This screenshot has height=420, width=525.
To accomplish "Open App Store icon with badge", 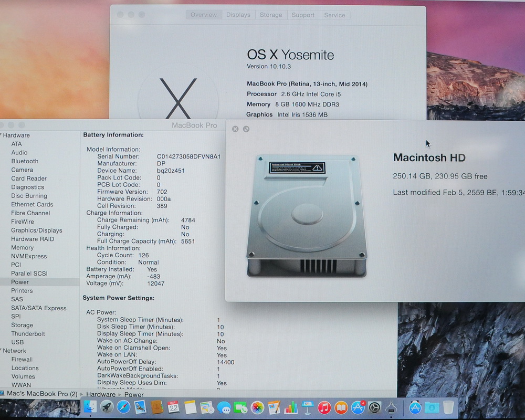I will pyautogui.click(x=358, y=407).
